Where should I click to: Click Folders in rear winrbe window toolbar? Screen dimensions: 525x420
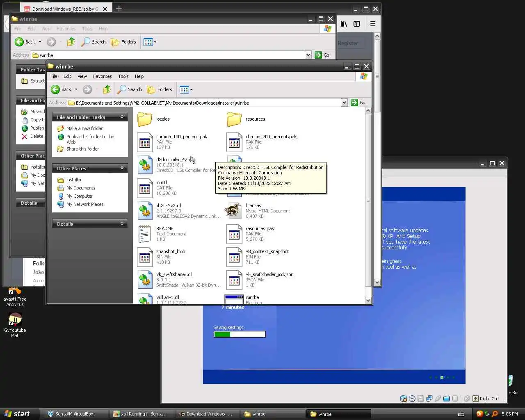[123, 42]
